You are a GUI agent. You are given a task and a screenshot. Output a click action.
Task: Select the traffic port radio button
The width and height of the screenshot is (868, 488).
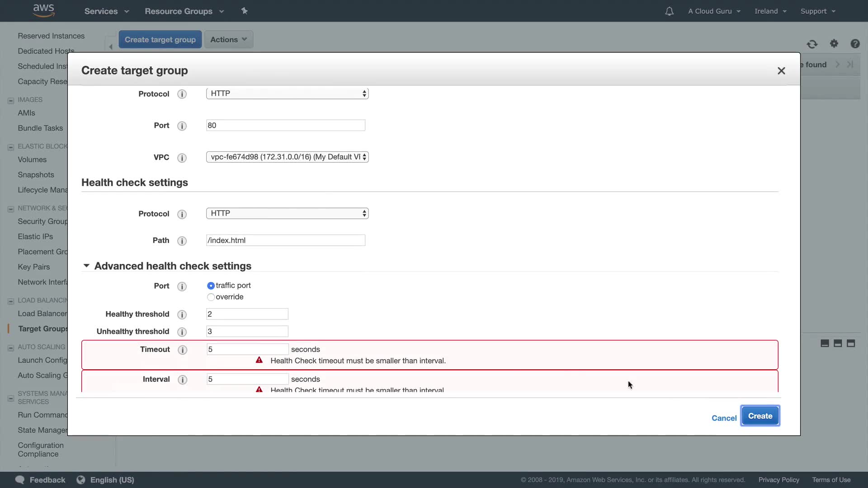click(211, 286)
